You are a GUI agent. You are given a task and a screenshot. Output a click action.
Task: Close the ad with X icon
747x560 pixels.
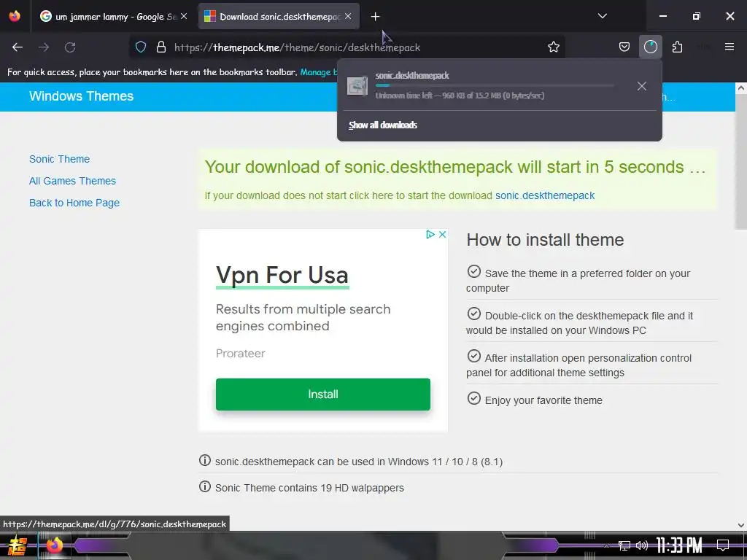[443, 234]
